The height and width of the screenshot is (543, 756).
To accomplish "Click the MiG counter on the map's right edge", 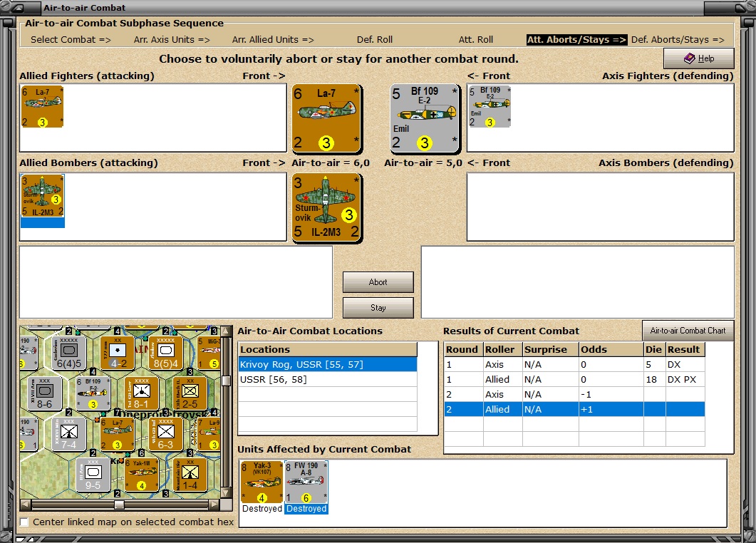I will pos(209,353).
